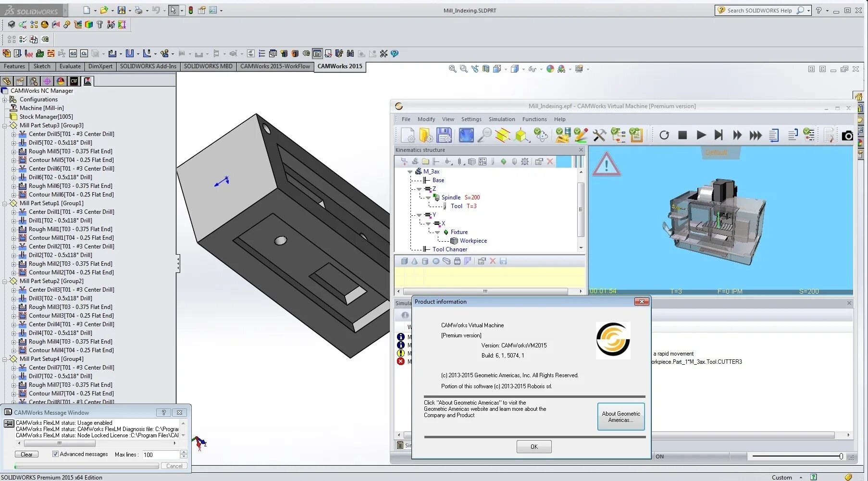Click the Zoom magnifier icon in Virtual Machine
Screen dimensions: 868x481
coord(484,135)
